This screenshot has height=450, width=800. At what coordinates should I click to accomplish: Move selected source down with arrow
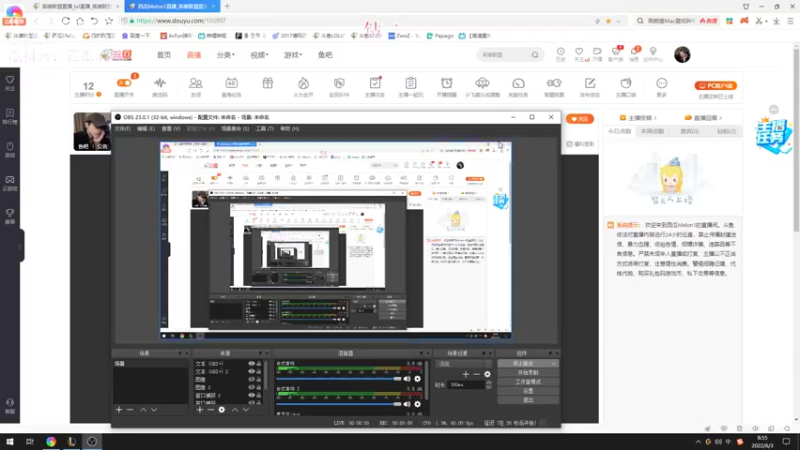[246, 410]
